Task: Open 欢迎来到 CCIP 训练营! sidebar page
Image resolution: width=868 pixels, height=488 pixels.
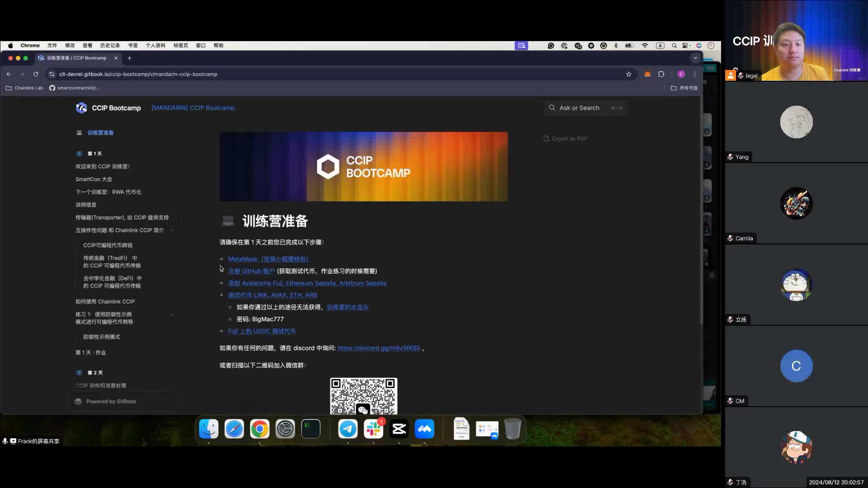Action: pyautogui.click(x=103, y=167)
